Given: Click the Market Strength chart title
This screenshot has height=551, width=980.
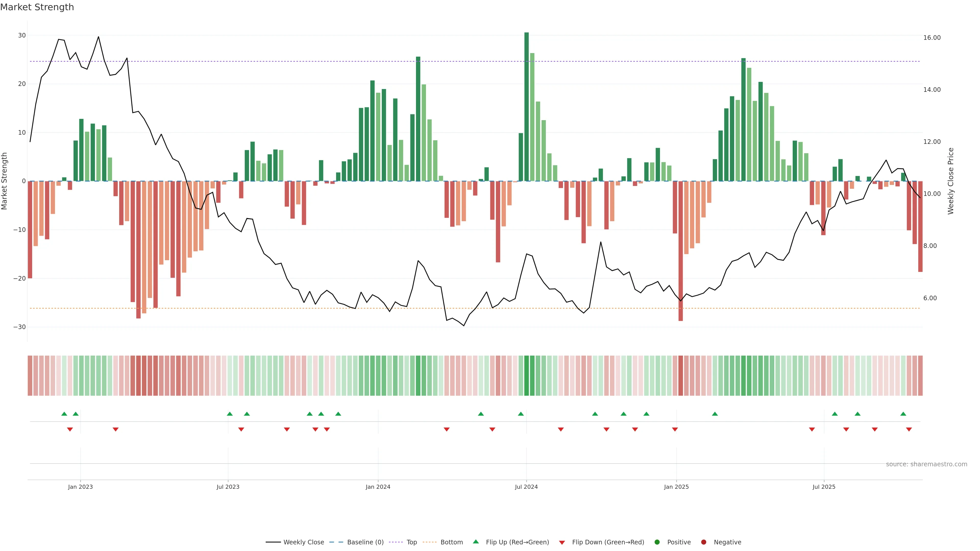Looking at the screenshot, I should tap(37, 7).
